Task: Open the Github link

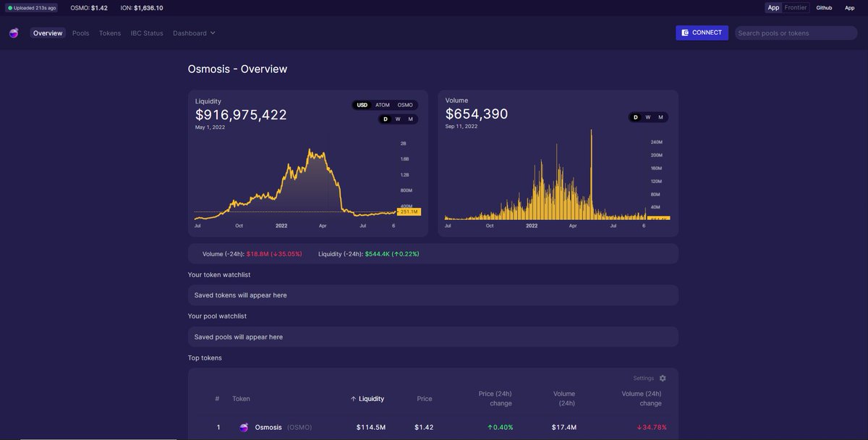Action: 824,7
